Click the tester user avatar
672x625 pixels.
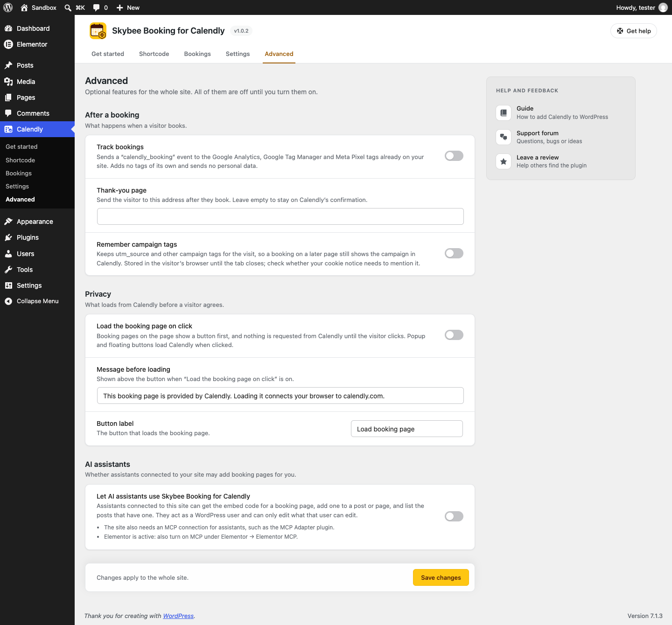[663, 7]
